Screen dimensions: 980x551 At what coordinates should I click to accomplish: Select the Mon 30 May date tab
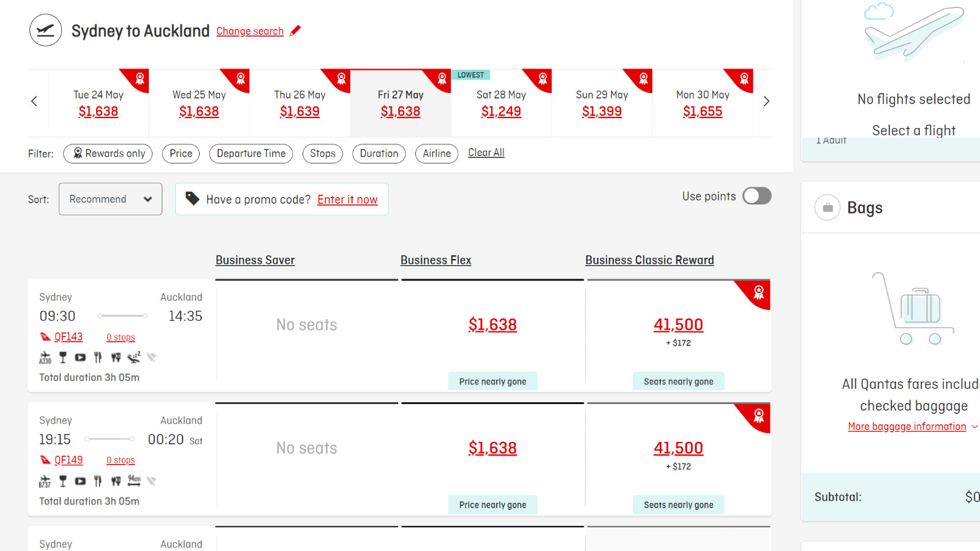[703, 103]
